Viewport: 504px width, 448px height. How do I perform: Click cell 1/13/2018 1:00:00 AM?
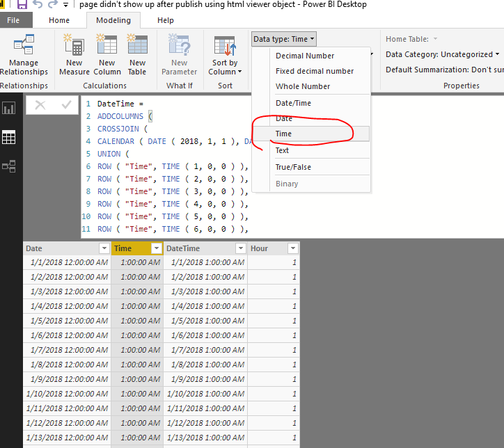point(205,438)
